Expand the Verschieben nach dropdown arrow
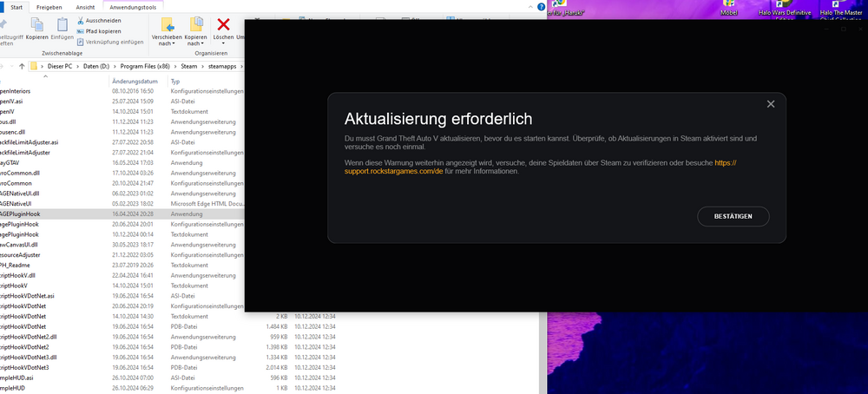Viewport: 868px width, 394px height. click(174, 43)
